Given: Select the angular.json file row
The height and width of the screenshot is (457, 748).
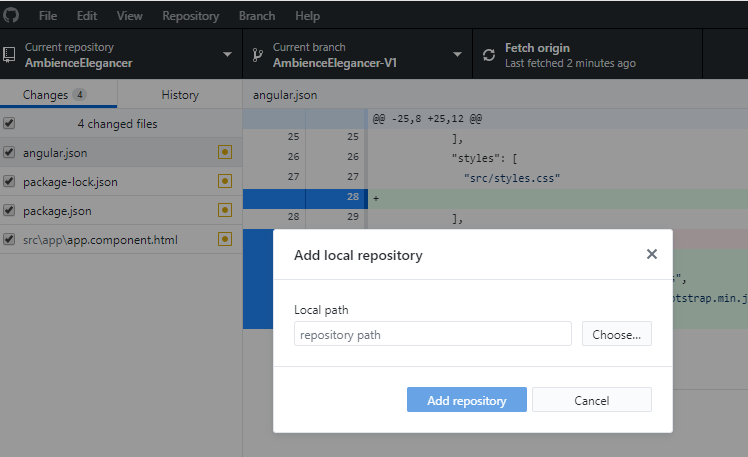Looking at the screenshot, I should [x=121, y=152].
